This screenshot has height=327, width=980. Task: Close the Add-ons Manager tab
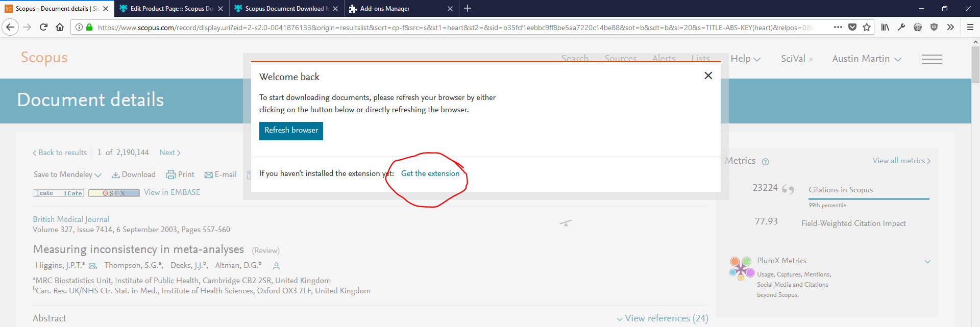point(450,9)
